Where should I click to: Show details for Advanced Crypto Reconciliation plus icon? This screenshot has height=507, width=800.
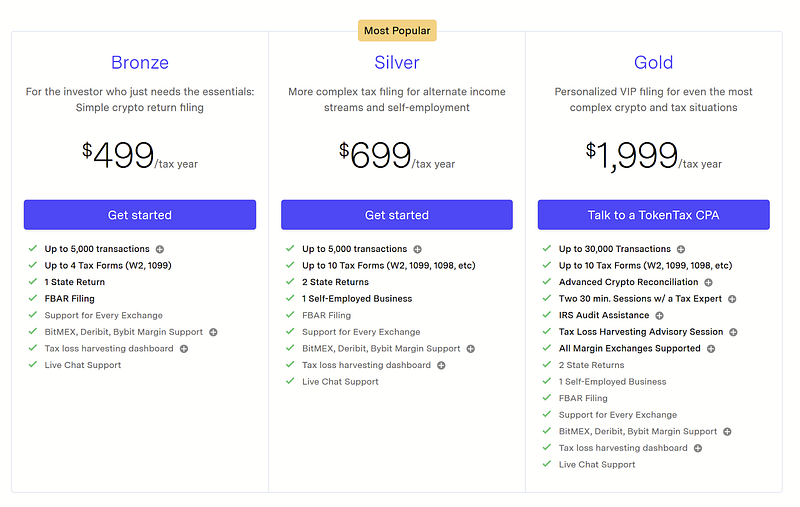[709, 283]
